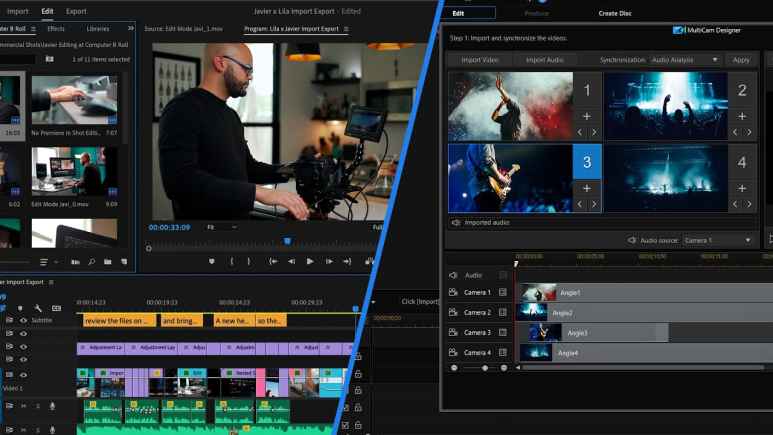
Task: Click the Camera 3 track options icon
Action: click(503, 333)
